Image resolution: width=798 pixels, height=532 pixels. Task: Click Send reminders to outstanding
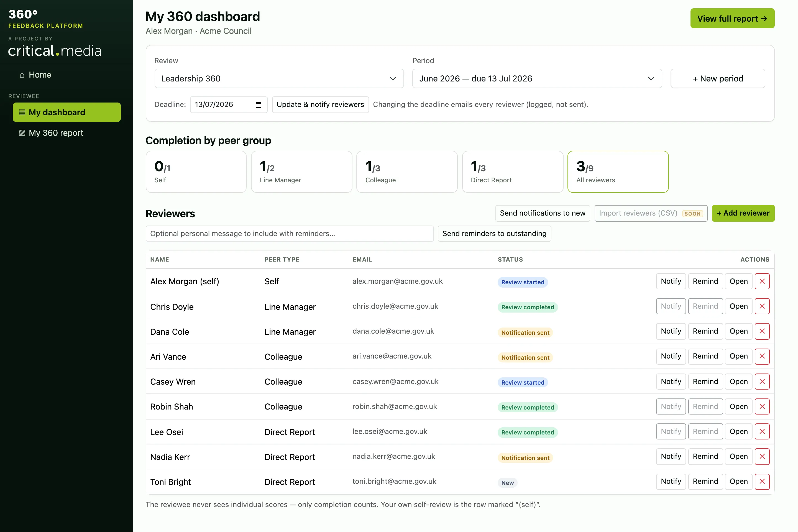pos(494,234)
